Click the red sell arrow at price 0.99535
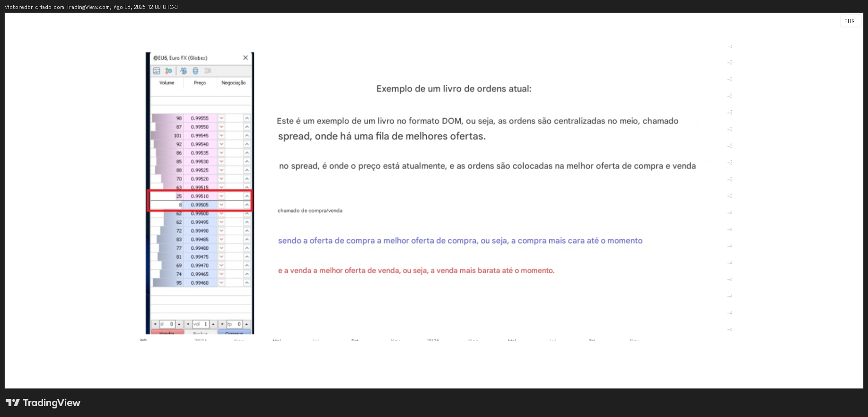868x417 pixels. point(221,153)
